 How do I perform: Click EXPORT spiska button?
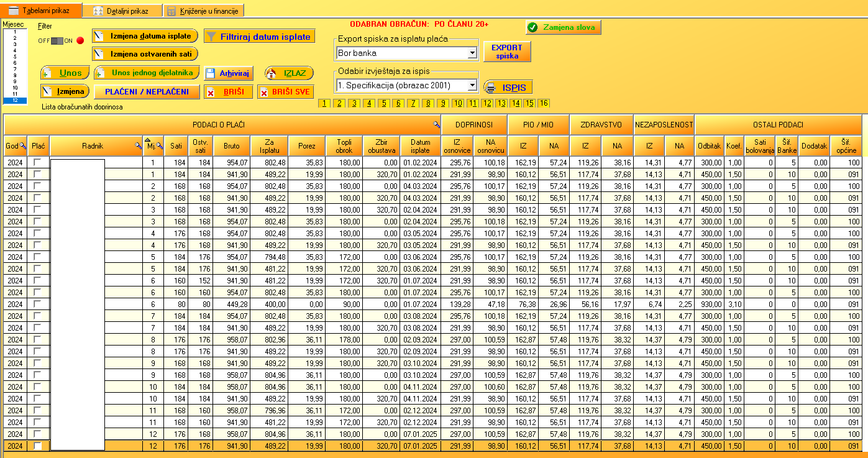click(x=507, y=52)
